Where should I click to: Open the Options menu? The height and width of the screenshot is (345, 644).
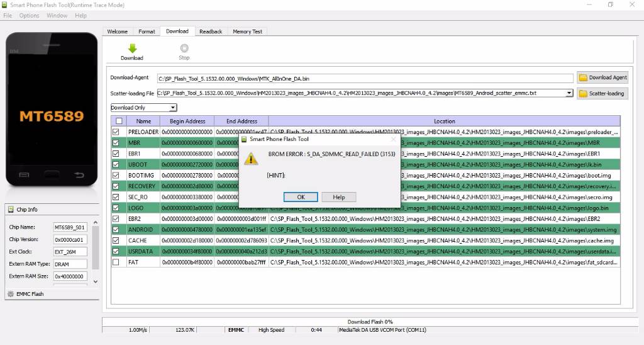tap(29, 15)
